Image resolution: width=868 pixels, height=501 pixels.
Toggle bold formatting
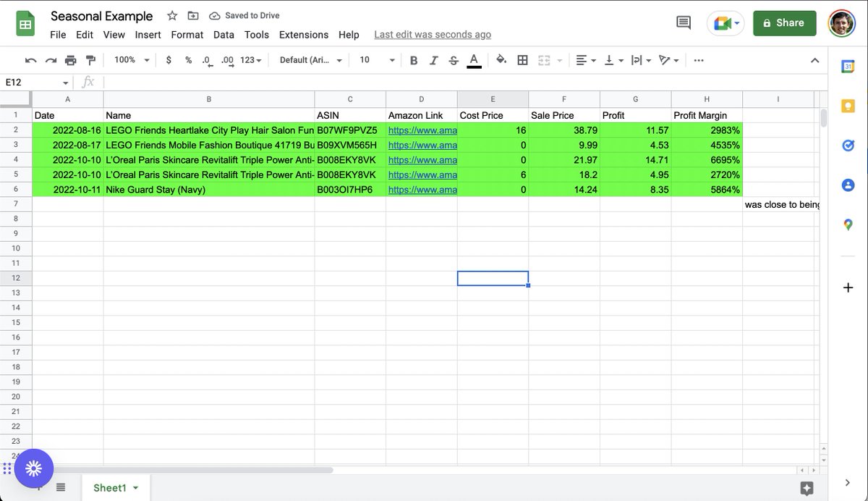[414, 60]
